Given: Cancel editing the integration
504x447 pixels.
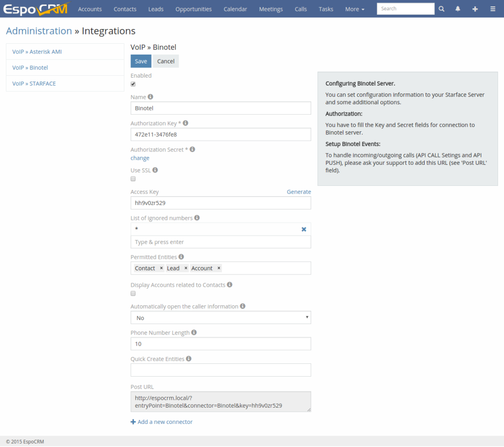Looking at the screenshot, I should [x=166, y=61].
